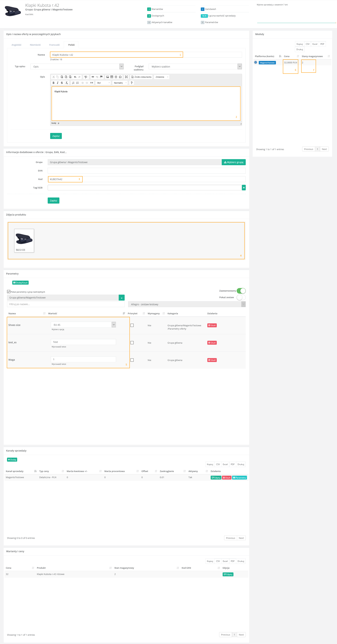Viewport: 337px width, 644px height.
Task: Enable the Pokaż zestaw switch
Action: coord(241,297)
